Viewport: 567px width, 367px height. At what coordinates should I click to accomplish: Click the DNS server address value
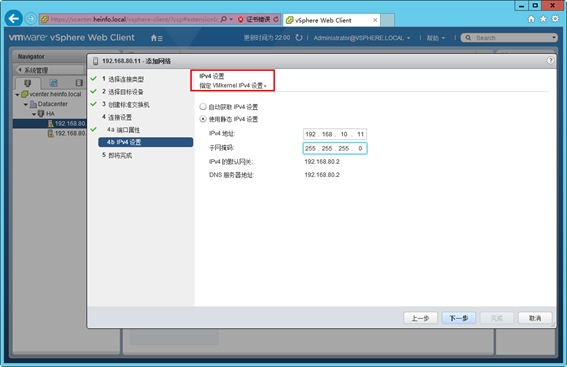[322, 175]
